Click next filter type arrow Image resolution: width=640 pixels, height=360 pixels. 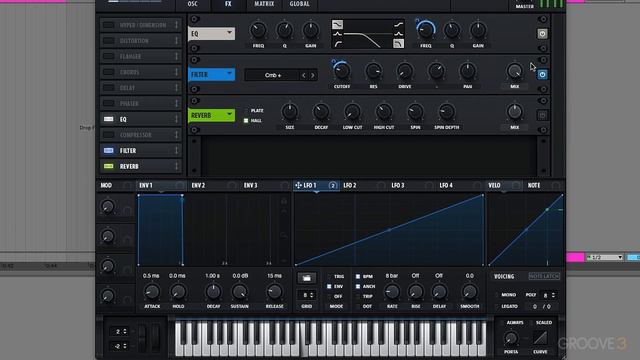(313, 75)
